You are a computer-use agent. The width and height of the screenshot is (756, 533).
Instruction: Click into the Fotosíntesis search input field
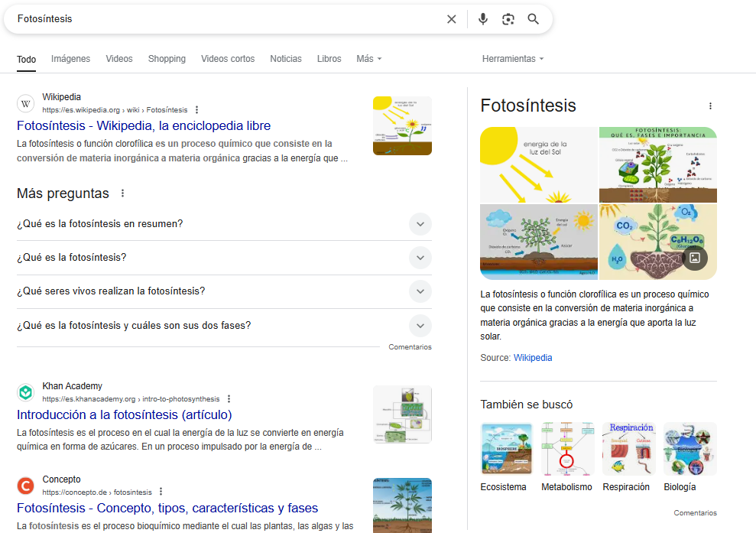222,19
